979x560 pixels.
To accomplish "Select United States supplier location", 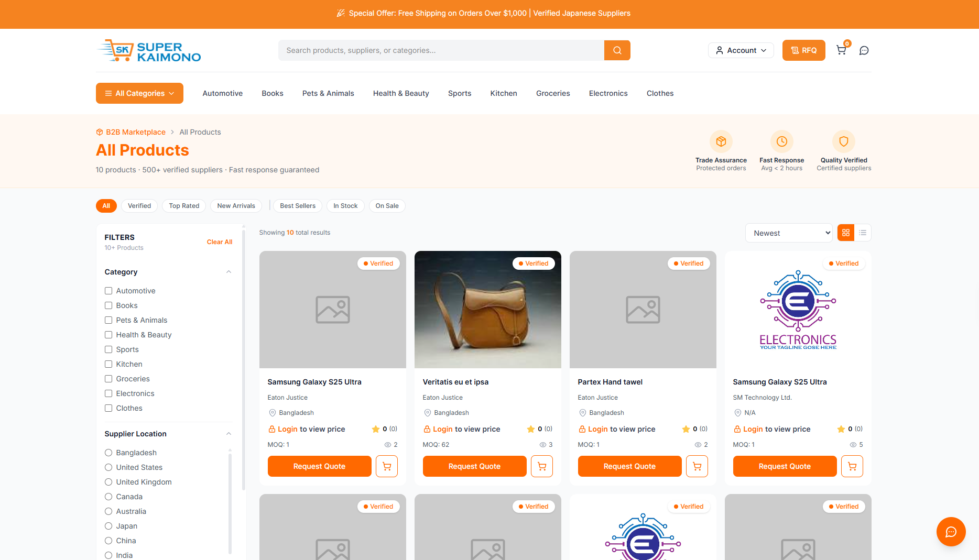I will point(108,467).
